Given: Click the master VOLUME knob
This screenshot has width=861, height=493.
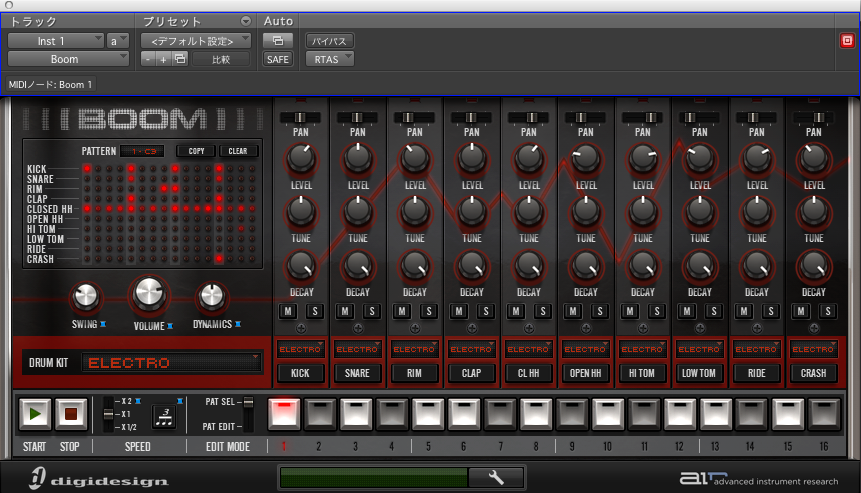Looking at the screenshot, I should (x=149, y=294).
